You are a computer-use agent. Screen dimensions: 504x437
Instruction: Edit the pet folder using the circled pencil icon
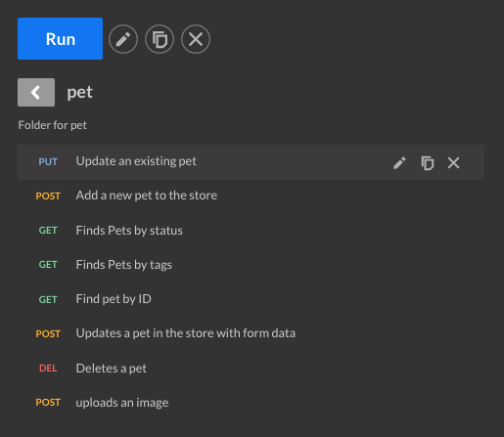pos(123,39)
